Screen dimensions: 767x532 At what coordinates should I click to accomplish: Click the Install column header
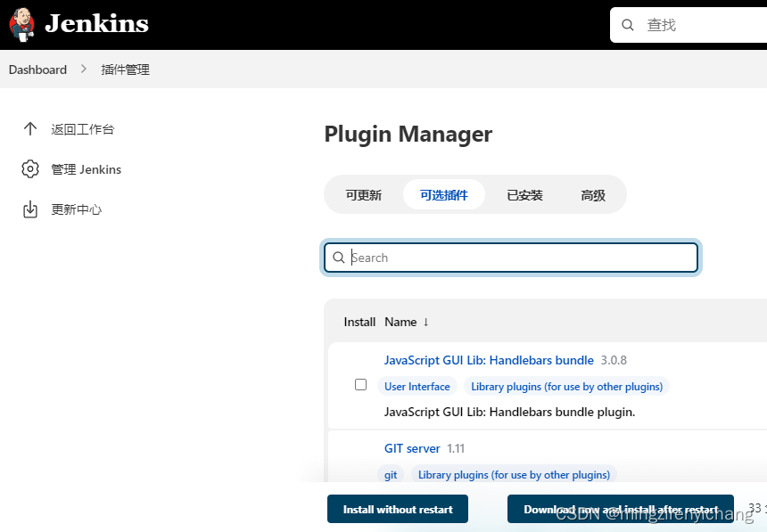point(359,322)
